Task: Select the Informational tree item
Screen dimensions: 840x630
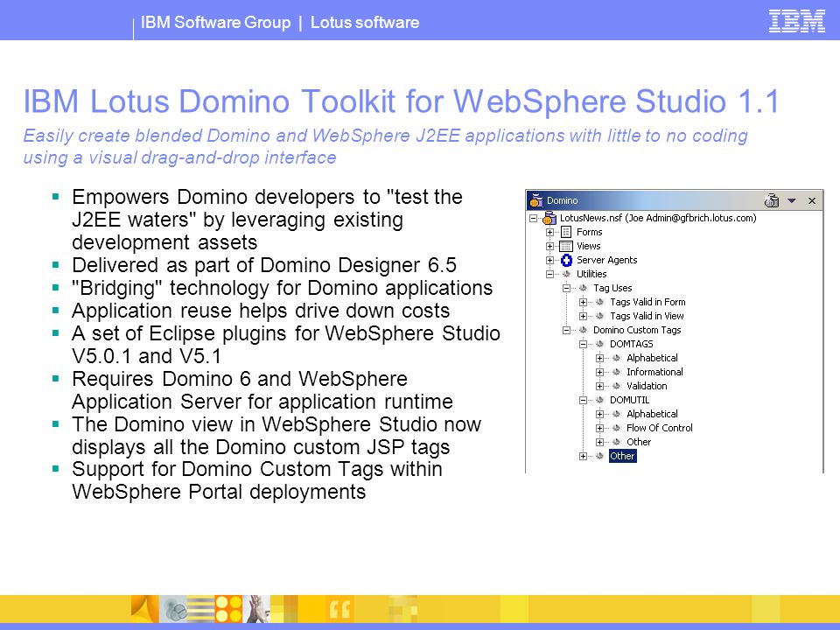Action: click(654, 371)
